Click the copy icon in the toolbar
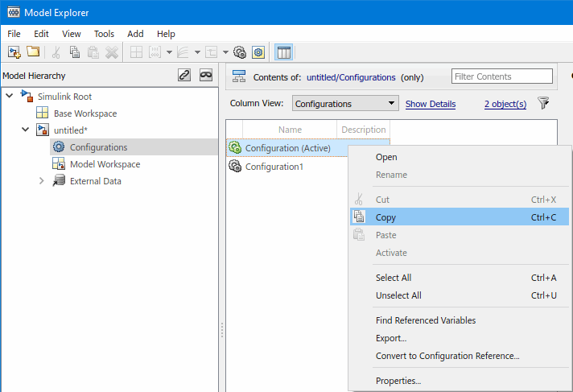 click(75, 52)
